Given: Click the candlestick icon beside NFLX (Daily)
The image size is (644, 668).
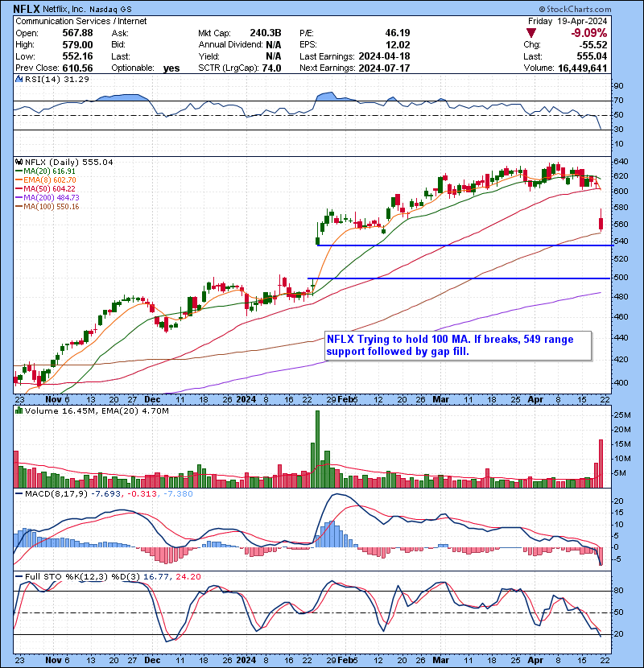Looking at the screenshot, I should click(x=19, y=162).
